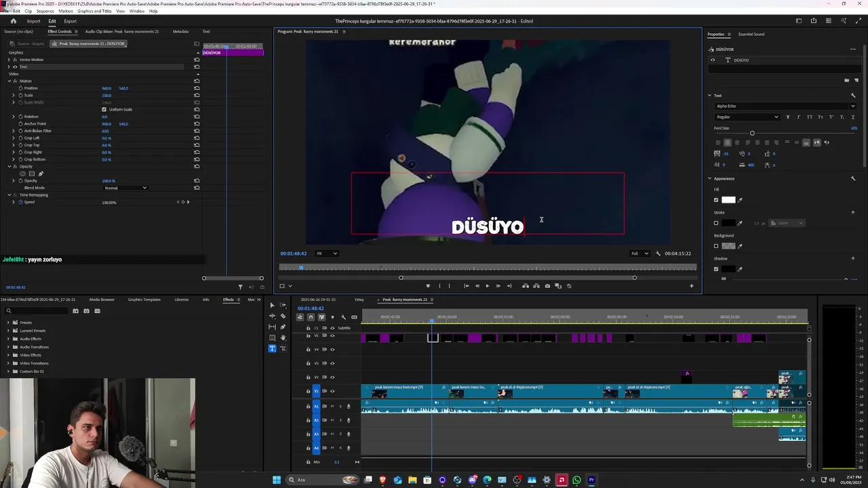Open the Blend Mode Normal dropdown
868x488 pixels.
pos(125,188)
